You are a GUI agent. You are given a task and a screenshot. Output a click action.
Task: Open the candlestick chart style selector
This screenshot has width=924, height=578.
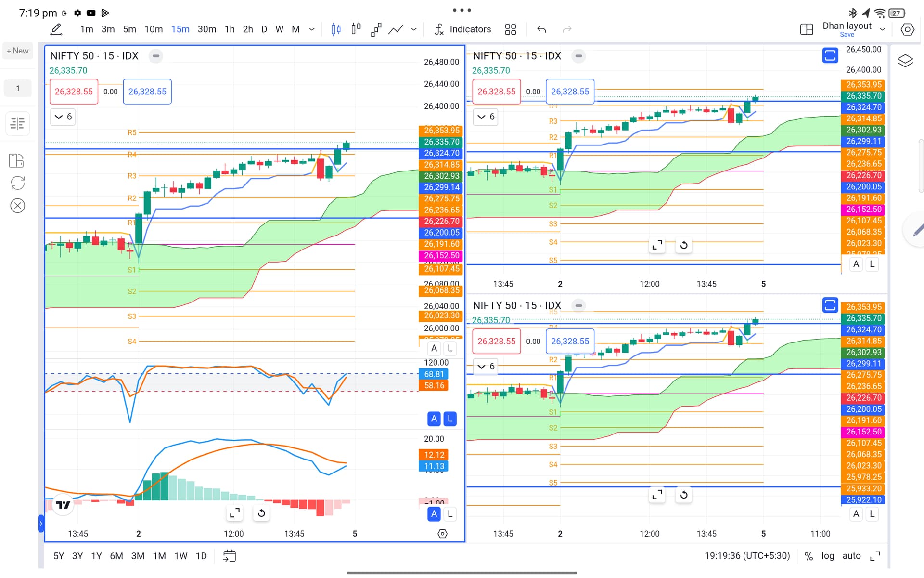tap(336, 29)
